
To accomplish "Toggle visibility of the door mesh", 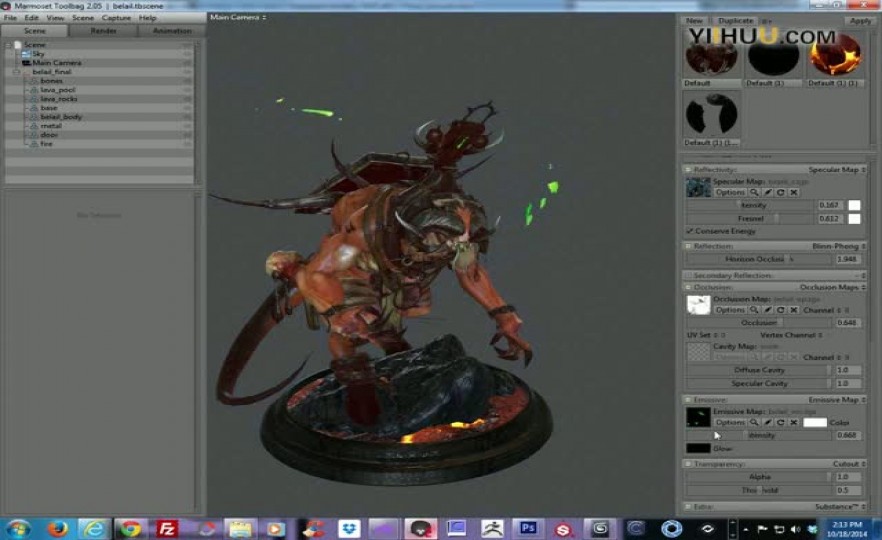I will pos(187,135).
